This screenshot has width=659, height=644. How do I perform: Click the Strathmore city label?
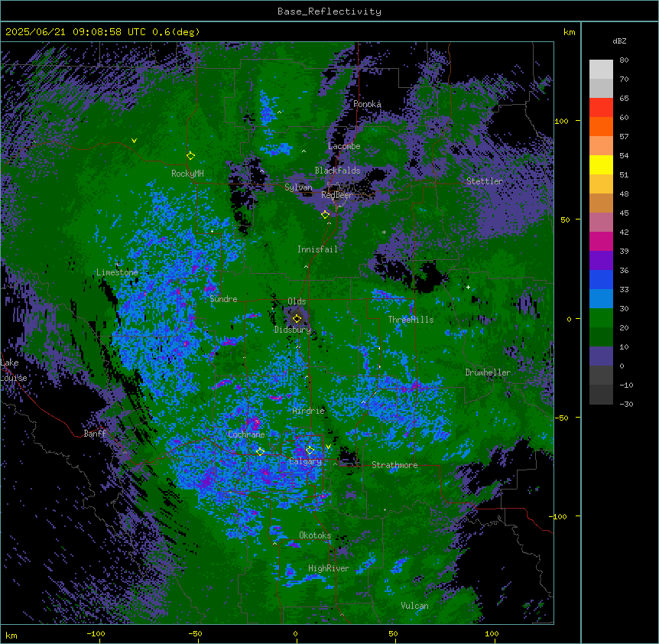(x=394, y=465)
